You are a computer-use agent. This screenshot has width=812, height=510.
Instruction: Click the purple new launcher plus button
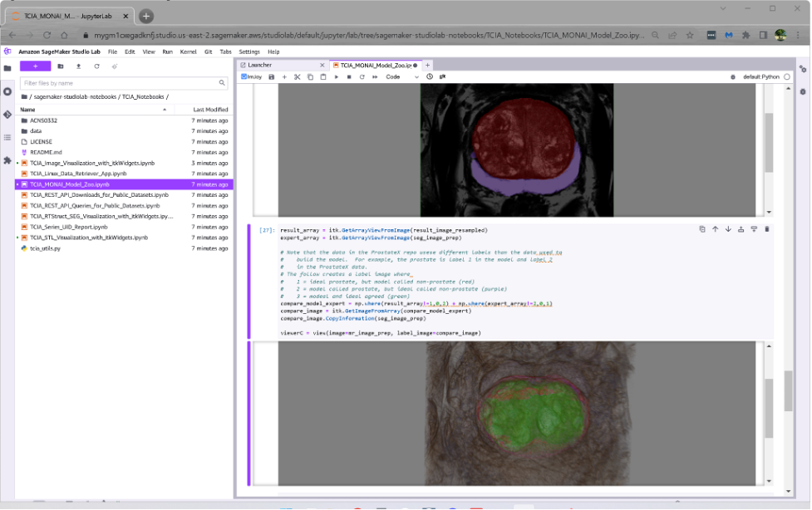[35, 66]
